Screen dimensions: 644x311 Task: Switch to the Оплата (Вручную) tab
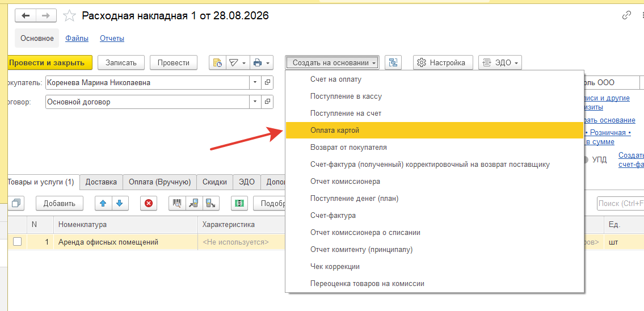pos(160,182)
